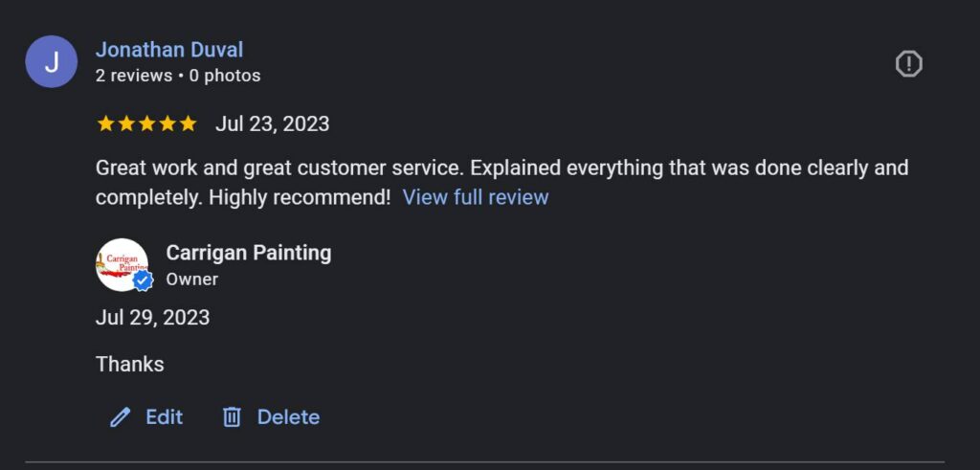Screen dimensions: 980x470
Task: Click the 2 reviews, 0 photos text
Action: [x=177, y=76]
